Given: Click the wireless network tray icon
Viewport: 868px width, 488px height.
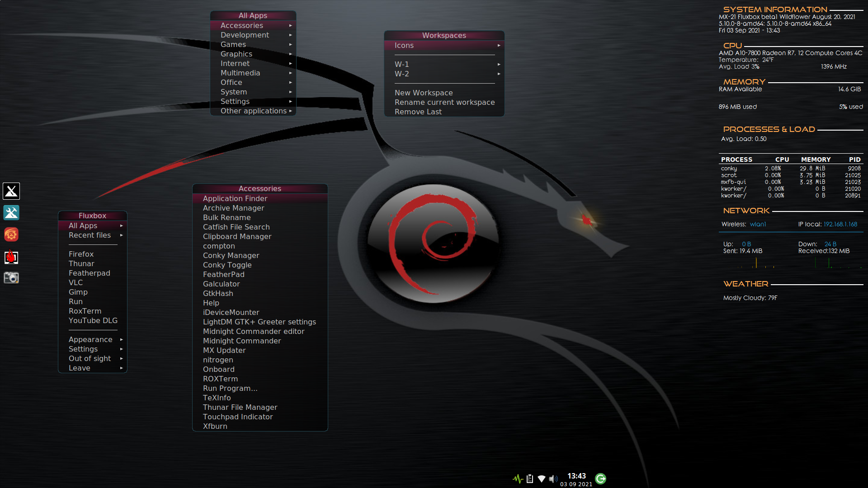Looking at the screenshot, I should 542,479.
